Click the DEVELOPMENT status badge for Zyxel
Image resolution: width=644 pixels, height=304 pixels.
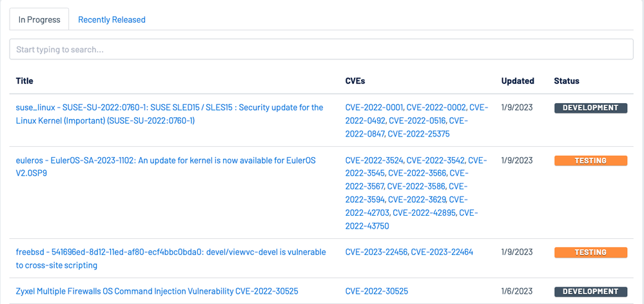click(x=590, y=291)
